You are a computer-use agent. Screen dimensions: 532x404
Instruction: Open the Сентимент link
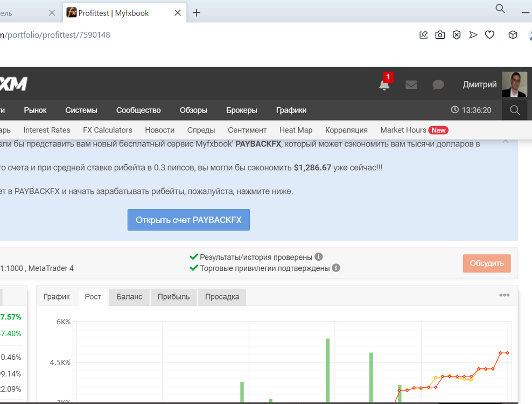(247, 130)
